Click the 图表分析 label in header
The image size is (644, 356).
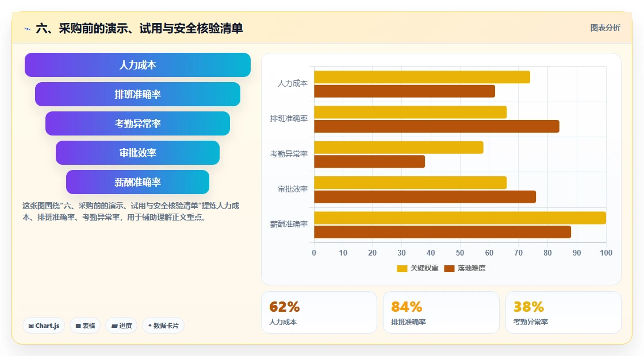[605, 28]
